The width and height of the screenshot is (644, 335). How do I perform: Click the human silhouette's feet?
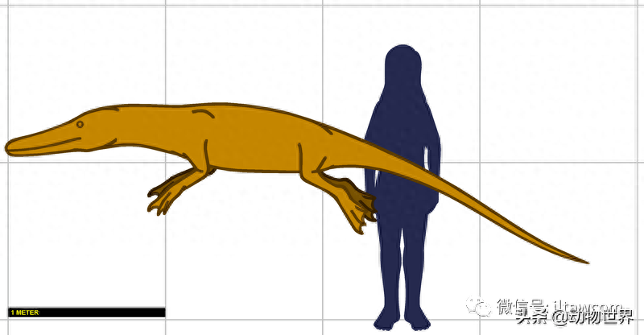[x=402, y=321]
